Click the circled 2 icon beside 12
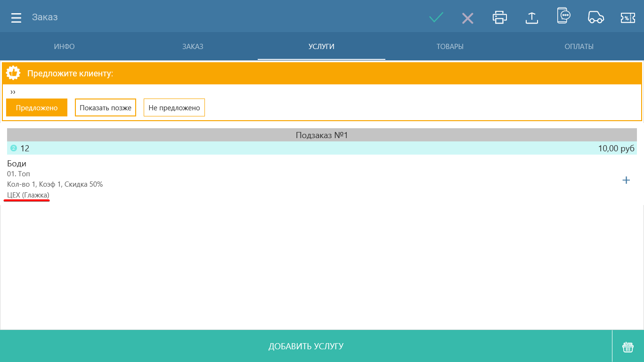Screen dimensions: 644x362 coord(14,148)
